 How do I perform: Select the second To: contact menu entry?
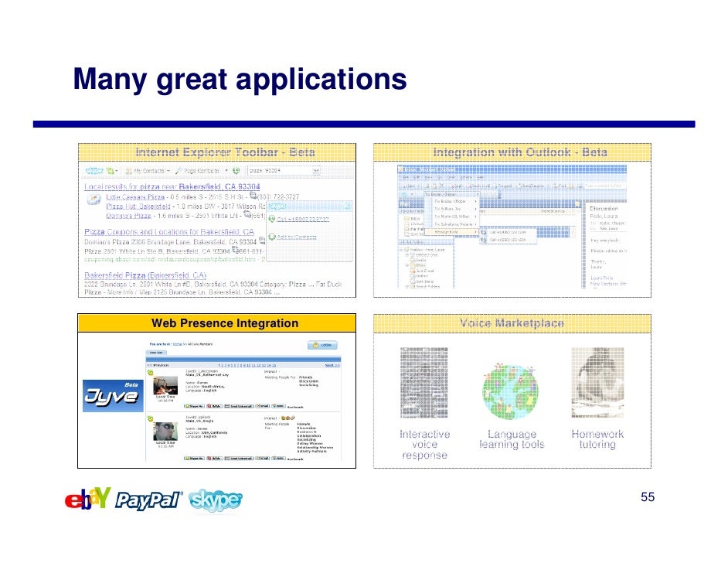tap(451, 209)
